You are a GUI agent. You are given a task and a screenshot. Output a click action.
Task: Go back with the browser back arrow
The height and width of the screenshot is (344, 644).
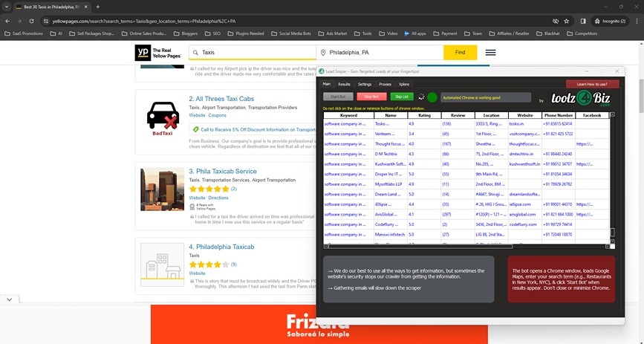(x=7, y=21)
